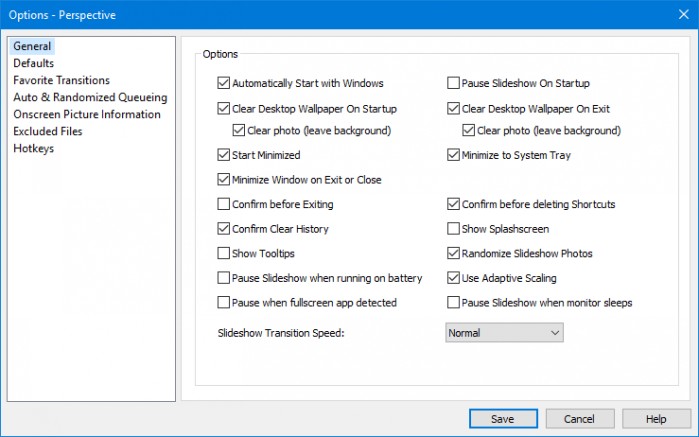Open Hotkeys settings category
699x437 pixels.
click(33, 148)
